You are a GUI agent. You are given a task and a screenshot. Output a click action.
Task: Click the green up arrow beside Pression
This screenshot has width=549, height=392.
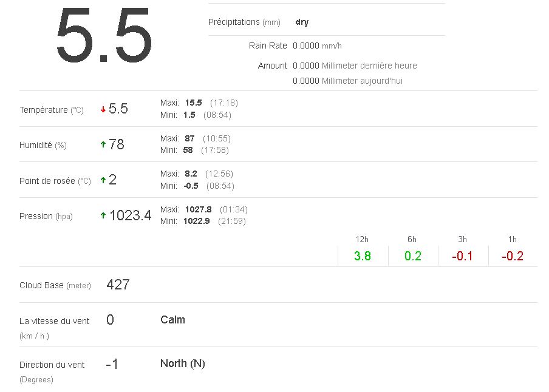point(103,215)
